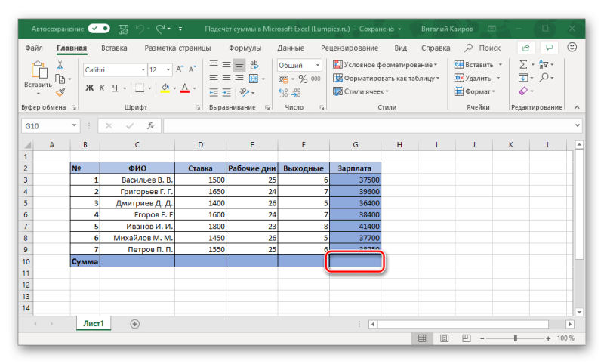Switch to the Рецензирование tab

[x=350, y=48]
